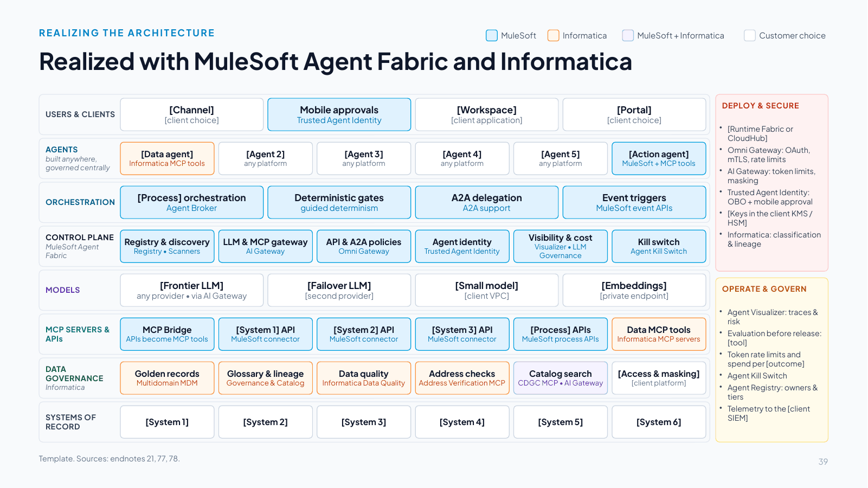This screenshot has height=488, width=868.
Task: Click the Golden records Multidomain MDM box
Action: coord(167,378)
